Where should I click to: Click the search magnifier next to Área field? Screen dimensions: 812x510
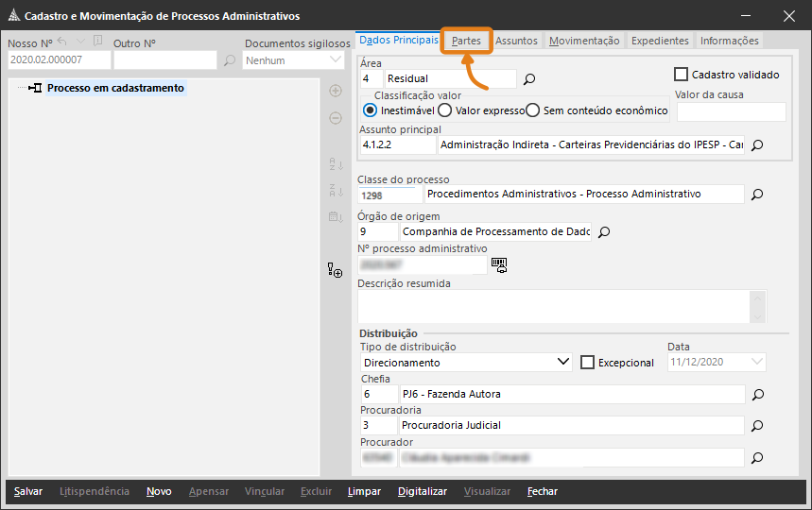(529, 79)
